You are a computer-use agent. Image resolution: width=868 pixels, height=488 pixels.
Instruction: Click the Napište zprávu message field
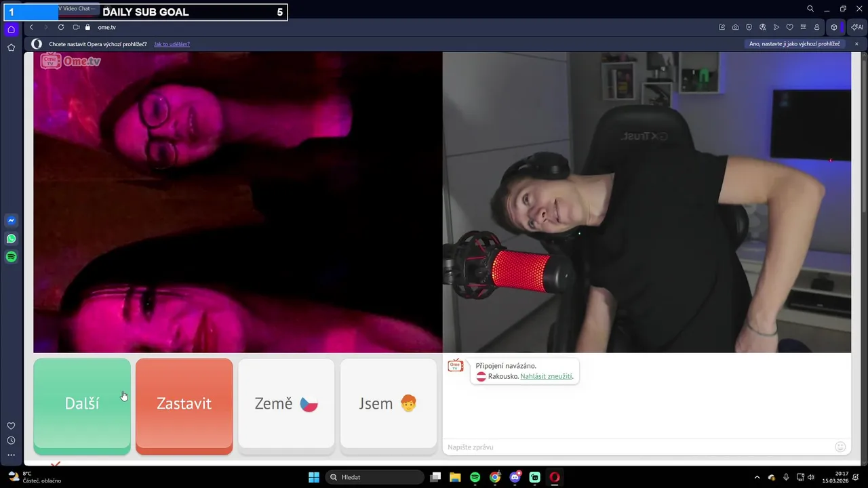tap(637, 447)
